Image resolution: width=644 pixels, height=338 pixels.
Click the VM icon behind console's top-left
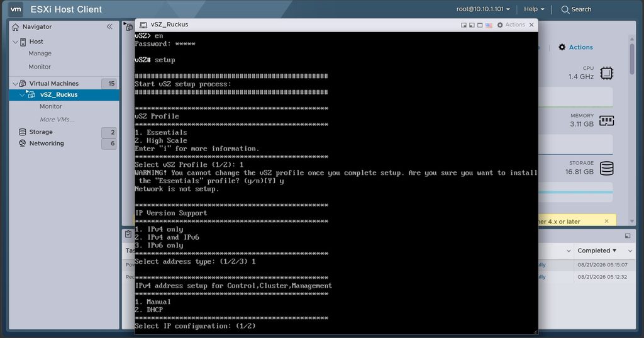[x=128, y=27]
